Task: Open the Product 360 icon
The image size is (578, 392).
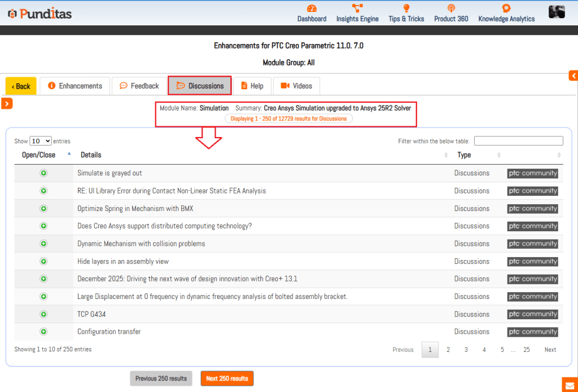Action: pyautogui.click(x=451, y=8)
